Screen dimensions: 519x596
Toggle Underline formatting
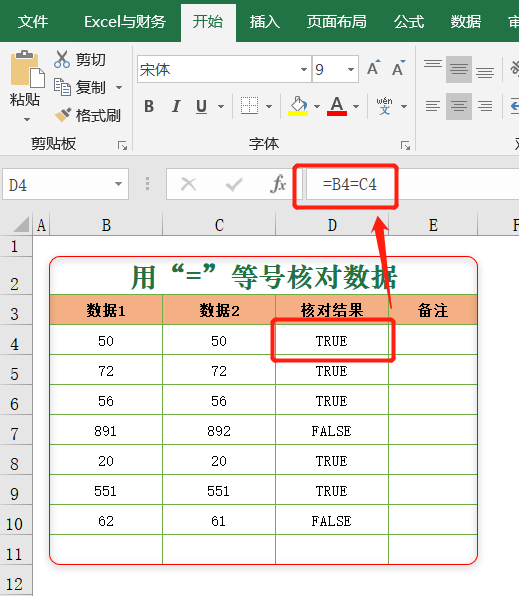[202, 106]
